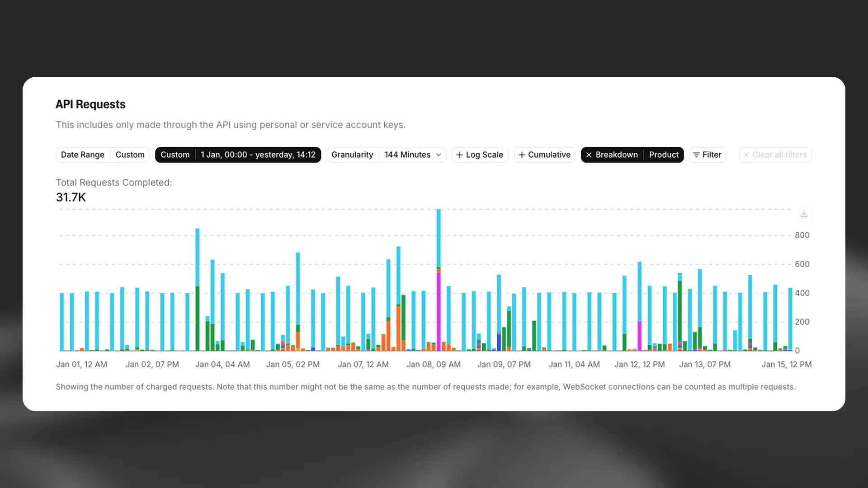Click the plus icon next to Cumulative
868x488 pixels.
tap(521, 155)
